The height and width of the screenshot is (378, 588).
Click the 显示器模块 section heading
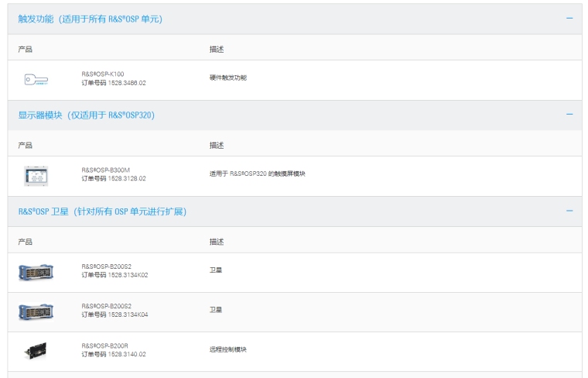click(86, 115)
